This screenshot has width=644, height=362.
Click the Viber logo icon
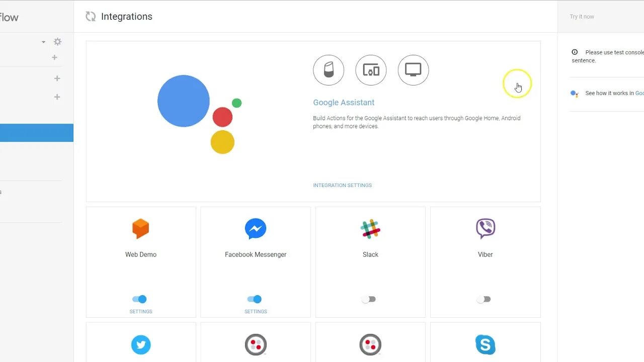point(486,229)
